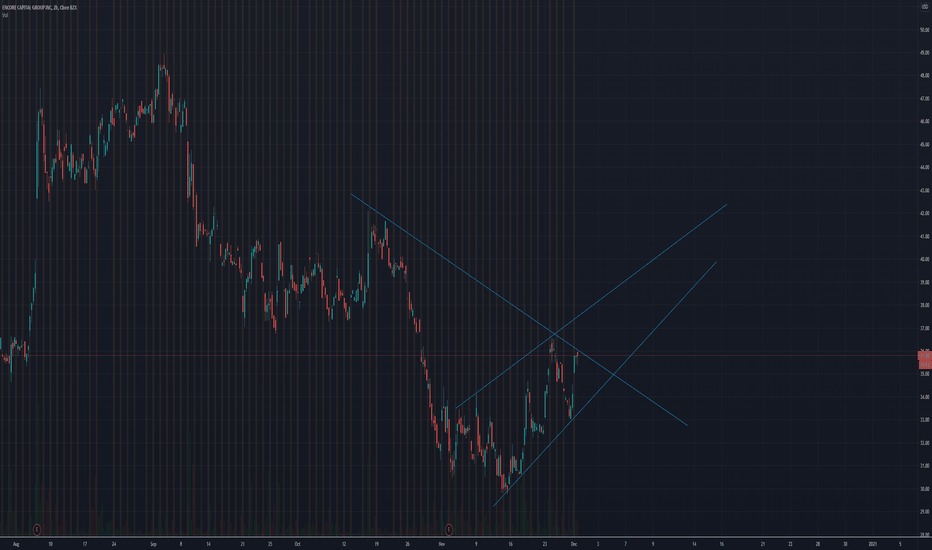Click the Nov label on time axis

442,544
